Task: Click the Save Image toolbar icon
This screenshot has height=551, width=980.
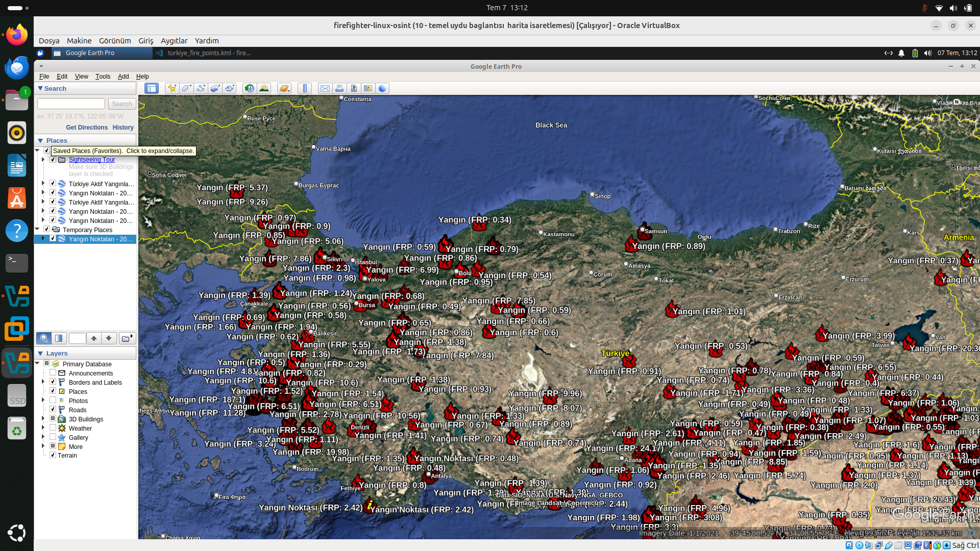Action: (354, 88)
